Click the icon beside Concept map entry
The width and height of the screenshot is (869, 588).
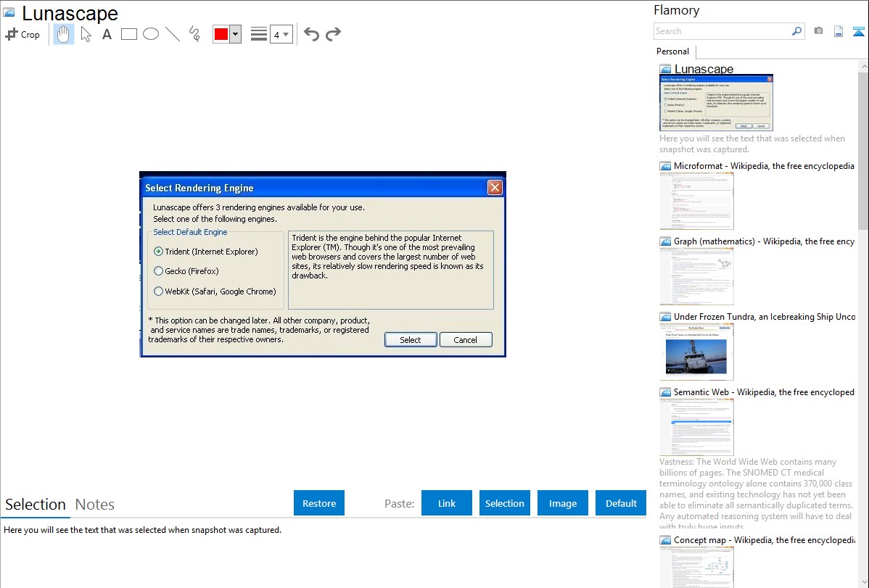(x=665, y=540)
